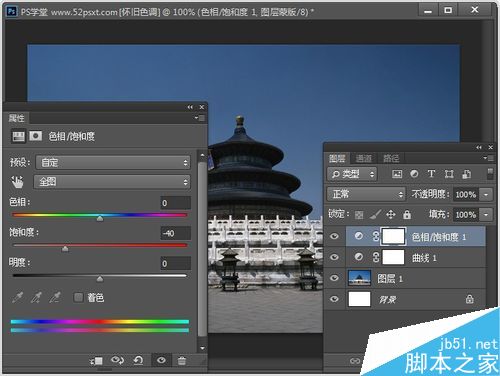
Task: Select the Layer 1 thumbnail
Action: 359,278
